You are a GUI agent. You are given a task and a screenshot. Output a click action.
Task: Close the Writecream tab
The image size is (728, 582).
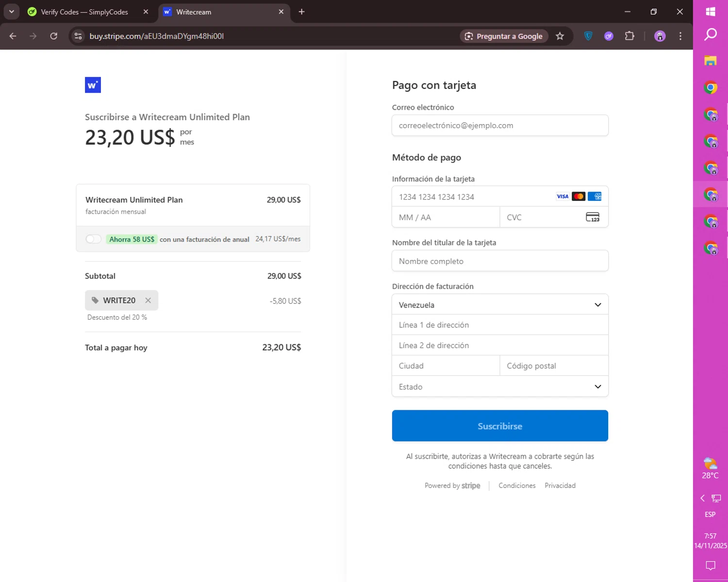[281, 12]
